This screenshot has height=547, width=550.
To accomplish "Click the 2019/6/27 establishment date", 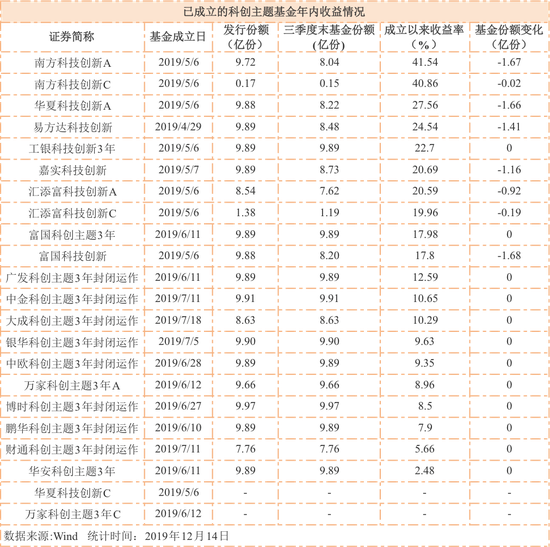I will coord(178,406).
